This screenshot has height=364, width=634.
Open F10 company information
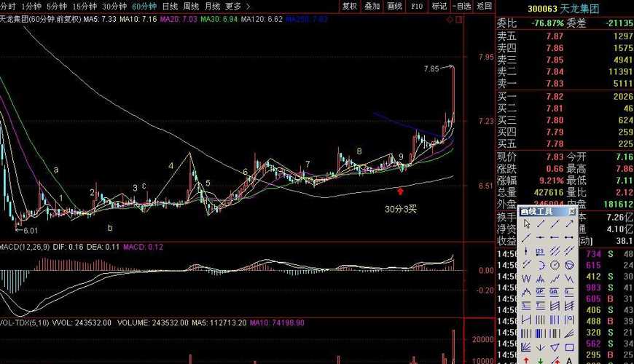tap(416, 6)
